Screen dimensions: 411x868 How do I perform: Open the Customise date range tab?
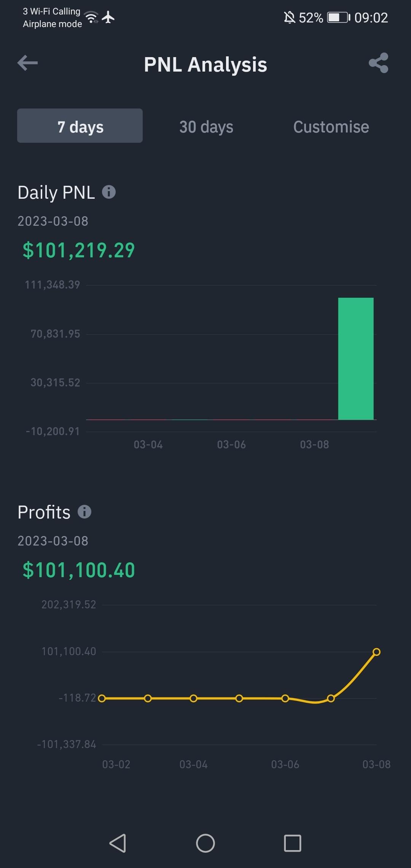331,127
